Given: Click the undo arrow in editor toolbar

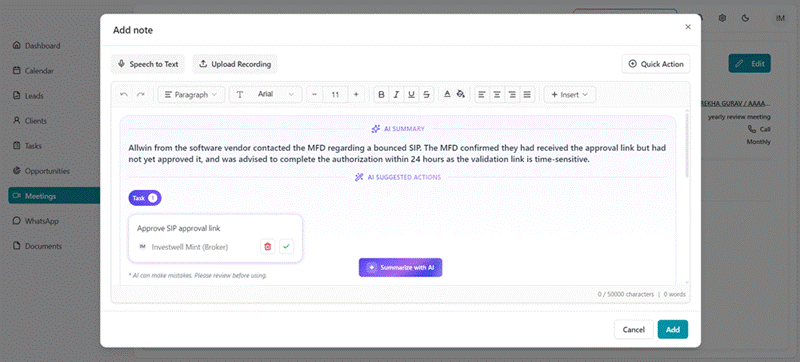Looking at the screenshot, I should [123, 94].
